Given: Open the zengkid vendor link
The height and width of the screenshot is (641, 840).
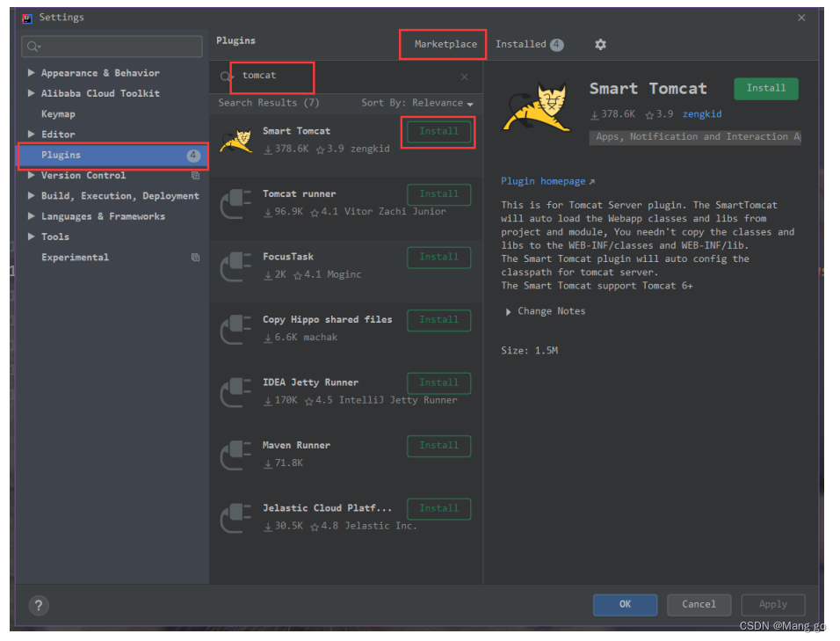Looking at the screenshot, I should [702, 114].
